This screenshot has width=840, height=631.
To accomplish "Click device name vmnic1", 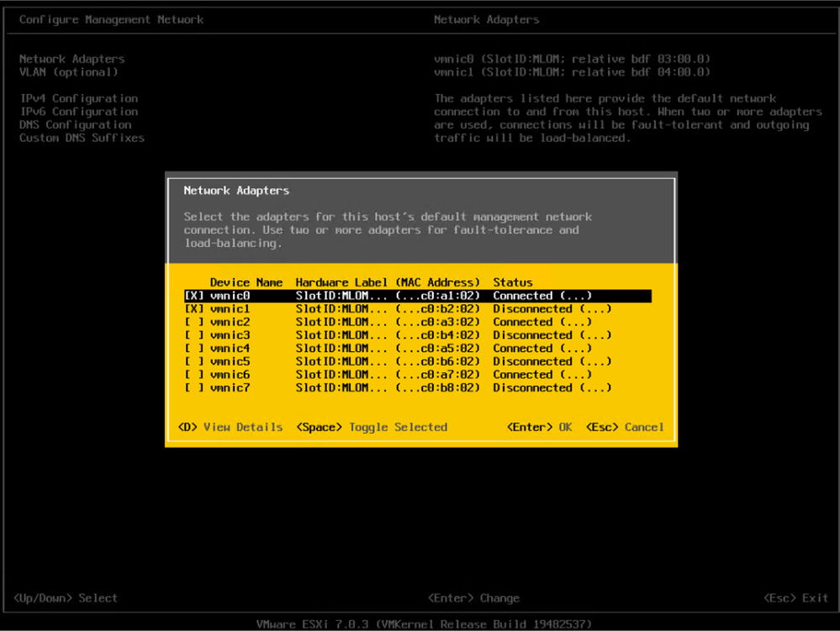I will (x=230, y=309).
